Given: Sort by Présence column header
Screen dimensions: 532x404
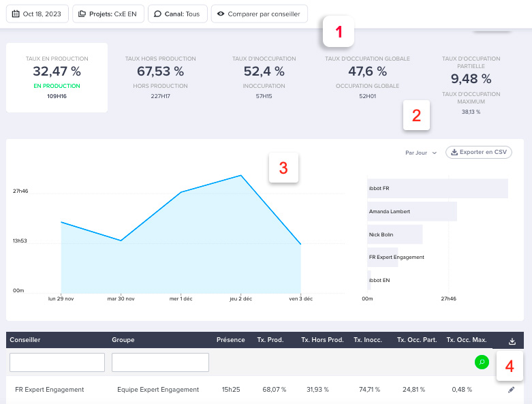Looking at the screenshot, I should tap(230, 340).
